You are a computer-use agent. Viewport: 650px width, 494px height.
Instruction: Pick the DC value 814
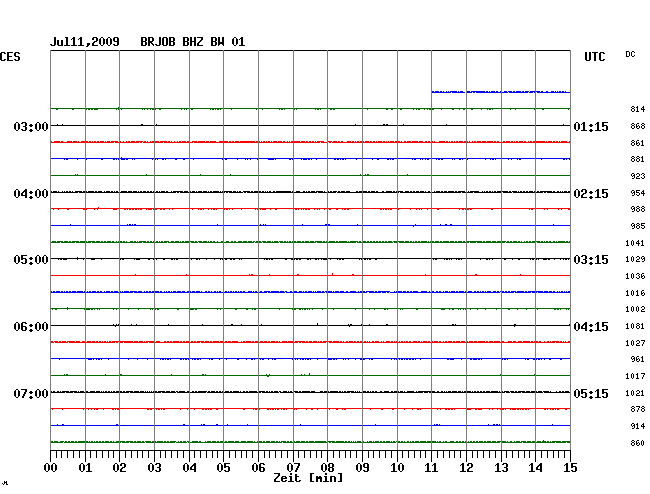[x=638, y=109]
